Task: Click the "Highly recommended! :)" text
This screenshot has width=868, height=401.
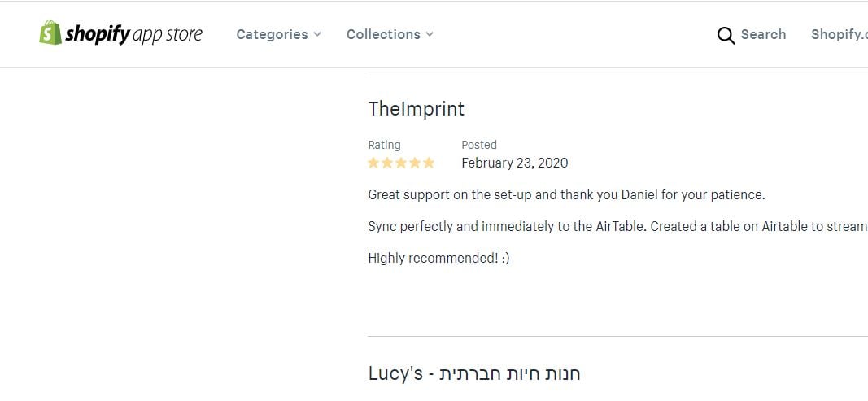Action: coord(438,258)
